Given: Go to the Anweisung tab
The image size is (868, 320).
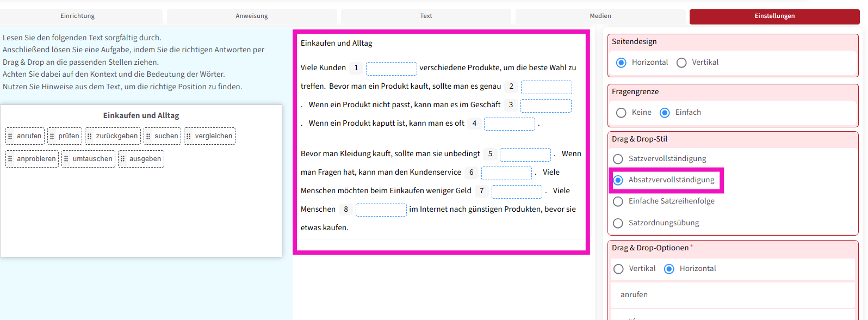Looking at the screenshot, I should pyautogui.click(x=252, y=16).
